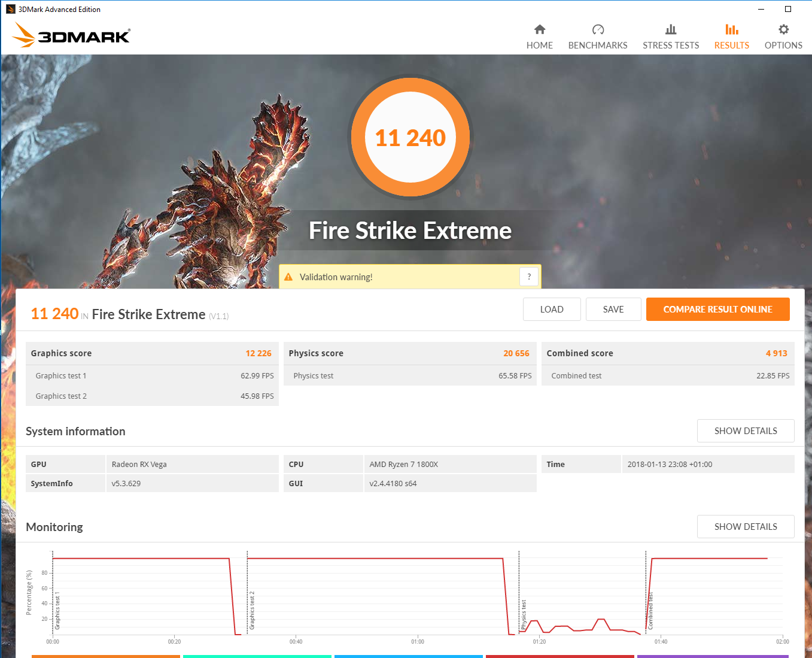Click the Physics test chart marker
812x658 pixels.
pyautogui.click(x=524, y=614)
